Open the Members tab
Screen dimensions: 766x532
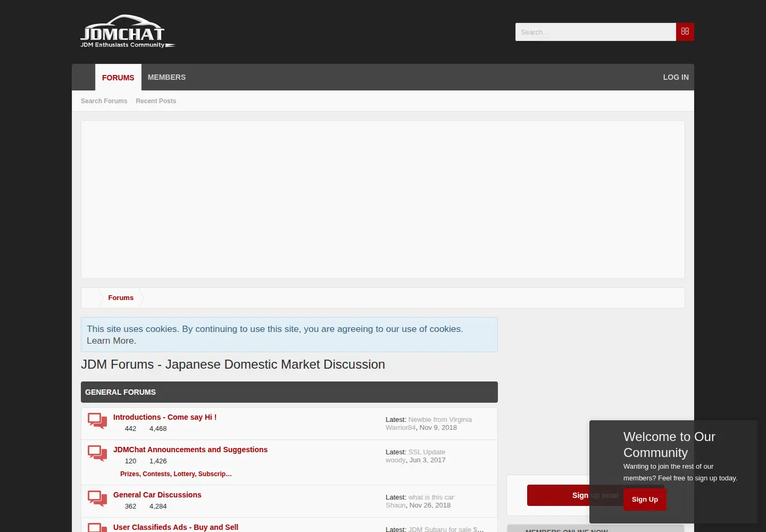click(x=166, y=77)
